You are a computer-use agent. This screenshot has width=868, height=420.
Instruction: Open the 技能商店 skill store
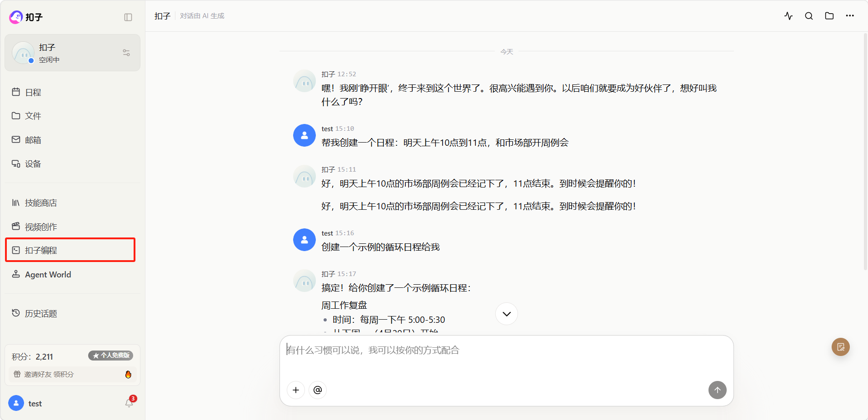coord(72,203)
